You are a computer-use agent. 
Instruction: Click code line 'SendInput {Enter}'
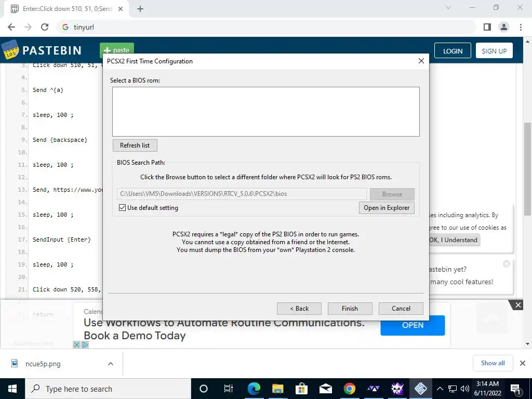pyautogui.click(x=62, y=240)
